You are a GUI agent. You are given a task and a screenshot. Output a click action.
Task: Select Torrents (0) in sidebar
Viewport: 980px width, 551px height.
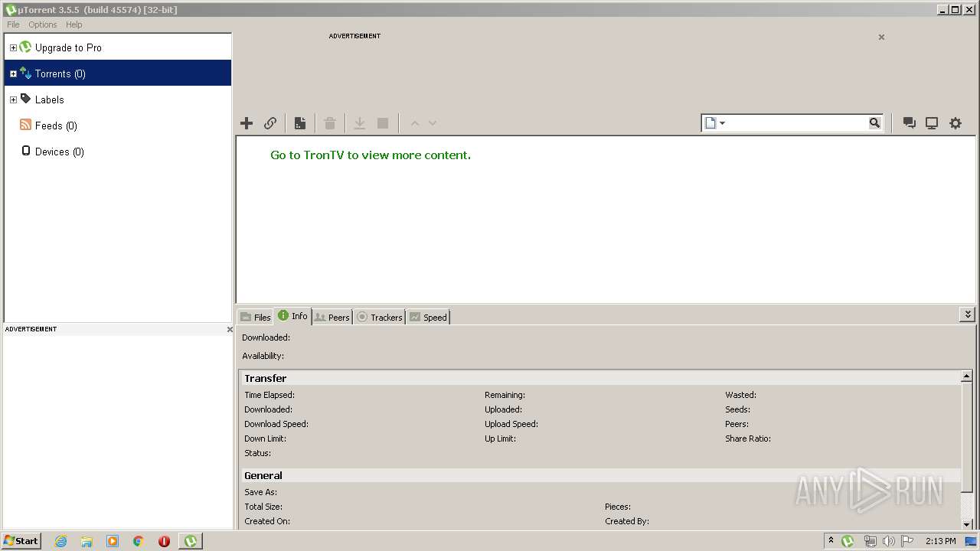(x=60, y=73)
